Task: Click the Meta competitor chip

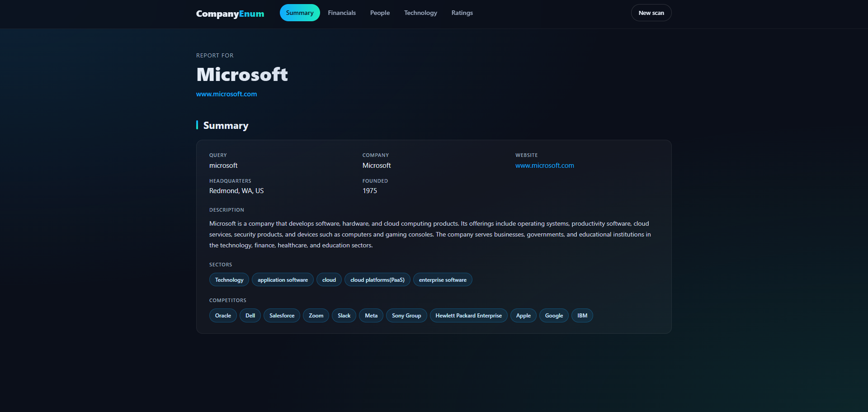Action: point(371,315)
